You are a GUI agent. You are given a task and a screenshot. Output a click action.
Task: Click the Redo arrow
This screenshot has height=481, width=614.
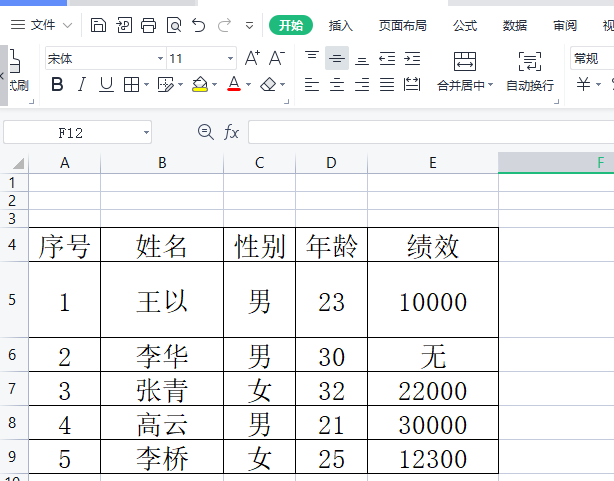coord(224,25)
